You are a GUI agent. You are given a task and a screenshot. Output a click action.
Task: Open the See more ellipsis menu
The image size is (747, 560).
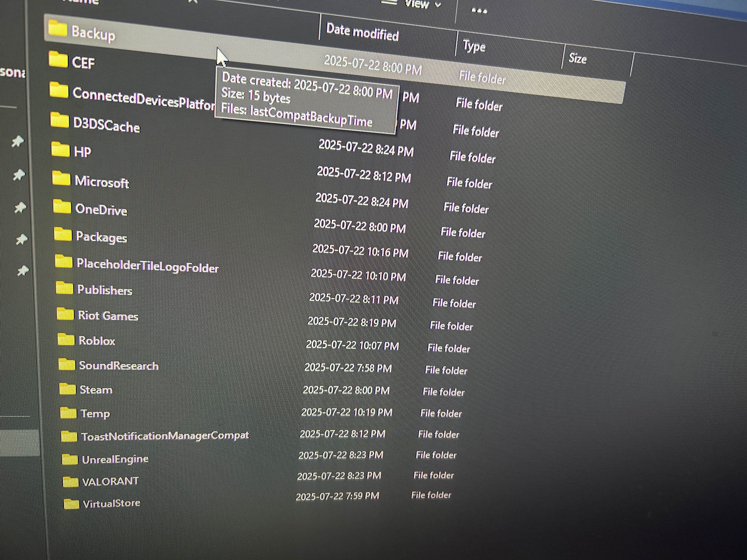[x=479, y=11]
